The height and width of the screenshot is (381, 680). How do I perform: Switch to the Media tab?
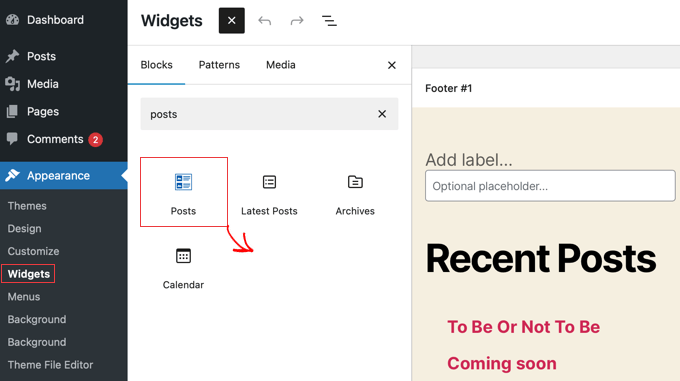(x=281, y=65)
